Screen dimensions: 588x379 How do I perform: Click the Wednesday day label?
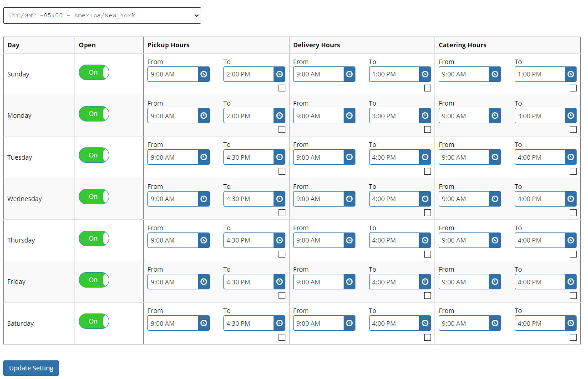click(x=25, y=199)
